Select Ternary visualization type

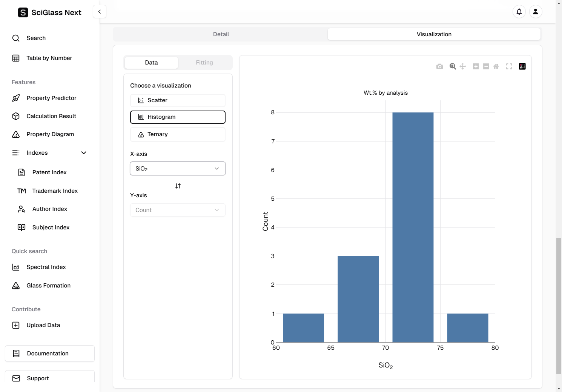178,134
